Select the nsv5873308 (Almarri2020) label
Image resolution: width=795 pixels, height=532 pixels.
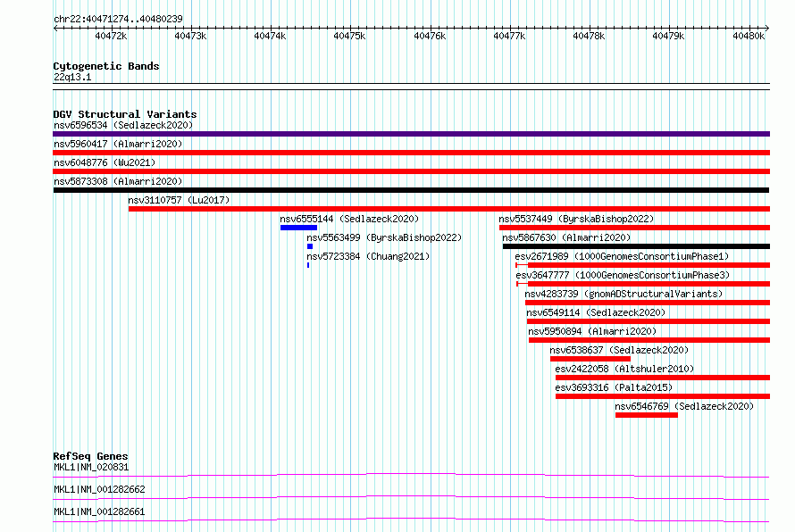click(x=118, y=181)
